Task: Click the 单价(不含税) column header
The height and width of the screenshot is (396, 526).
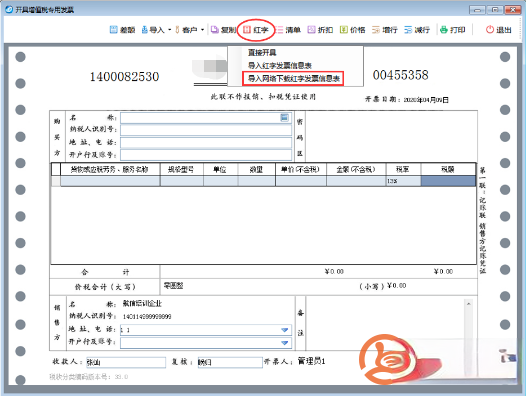Action: pos(301,169)
